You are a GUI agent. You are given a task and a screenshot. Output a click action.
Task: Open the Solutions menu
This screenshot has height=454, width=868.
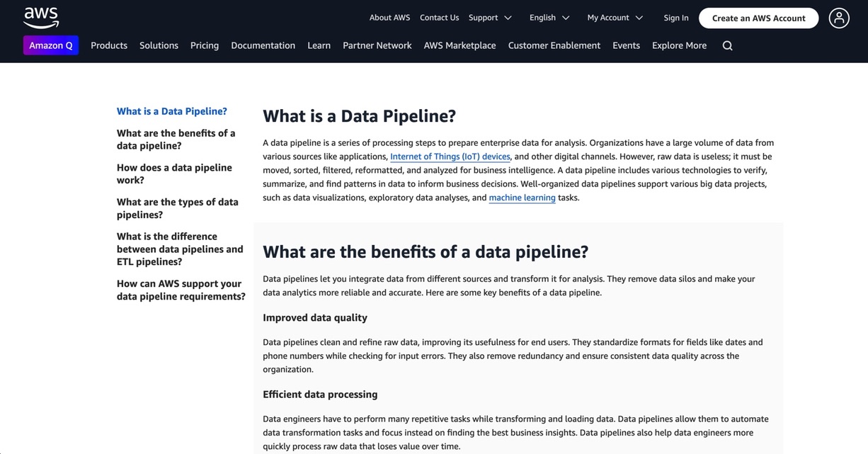click(x=159, y=45)
